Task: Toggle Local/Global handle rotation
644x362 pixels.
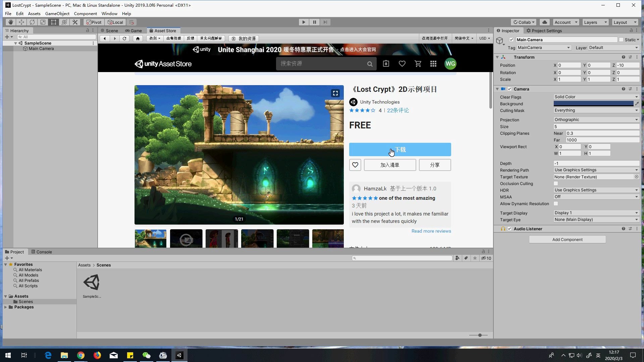Action: (x=115, y=22)
